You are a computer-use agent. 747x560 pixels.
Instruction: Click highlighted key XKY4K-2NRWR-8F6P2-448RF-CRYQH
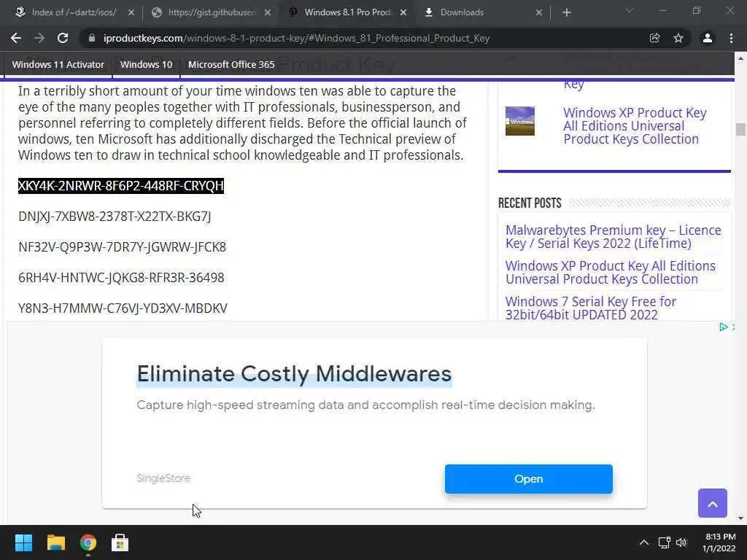[x=121, y=186]
